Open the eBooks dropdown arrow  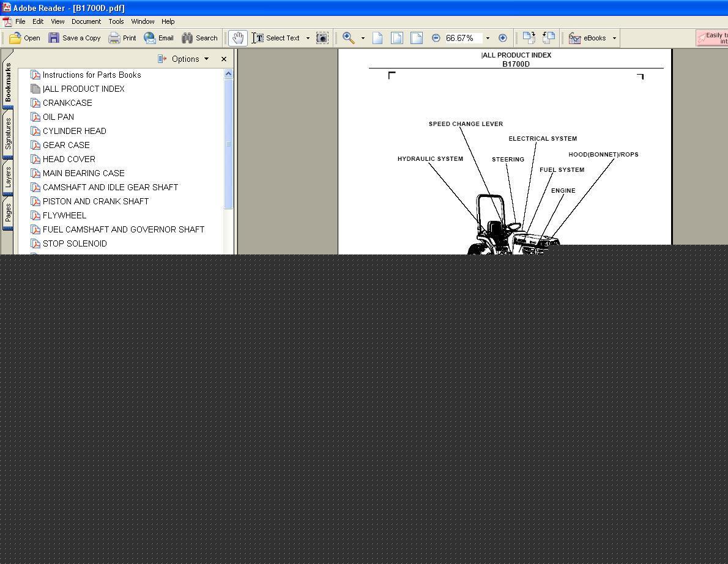point(614,38)
